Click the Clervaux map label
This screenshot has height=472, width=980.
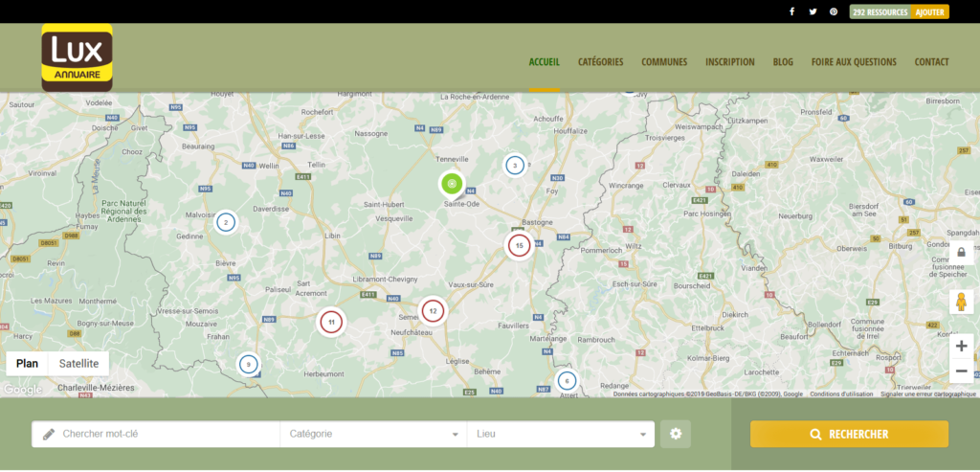(x=677, y=185)
